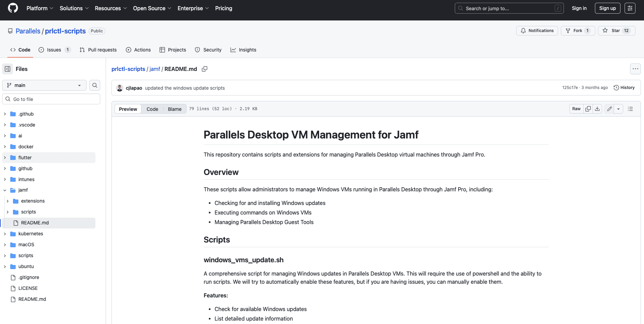The image size is (644, 324).
Task: Copy raw file contents
Action: (588, 108)
